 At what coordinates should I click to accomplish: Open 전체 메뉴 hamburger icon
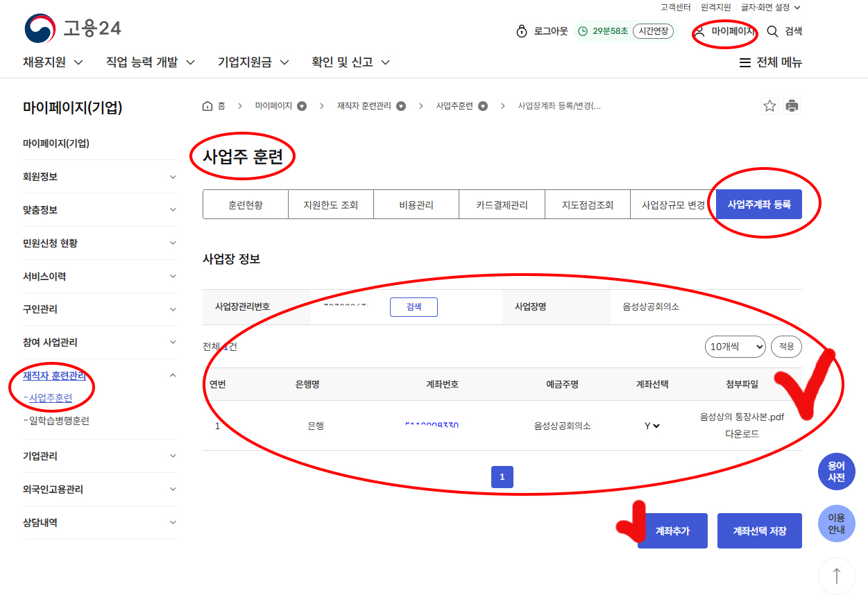pyautogui.click(x=745, y=62)
